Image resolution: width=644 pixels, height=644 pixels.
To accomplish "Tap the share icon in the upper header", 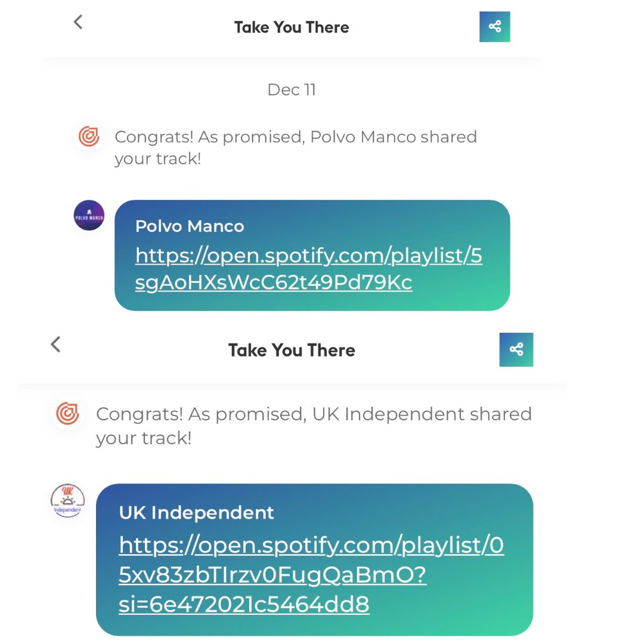I will pyautogui.click(x=494, y=27).
